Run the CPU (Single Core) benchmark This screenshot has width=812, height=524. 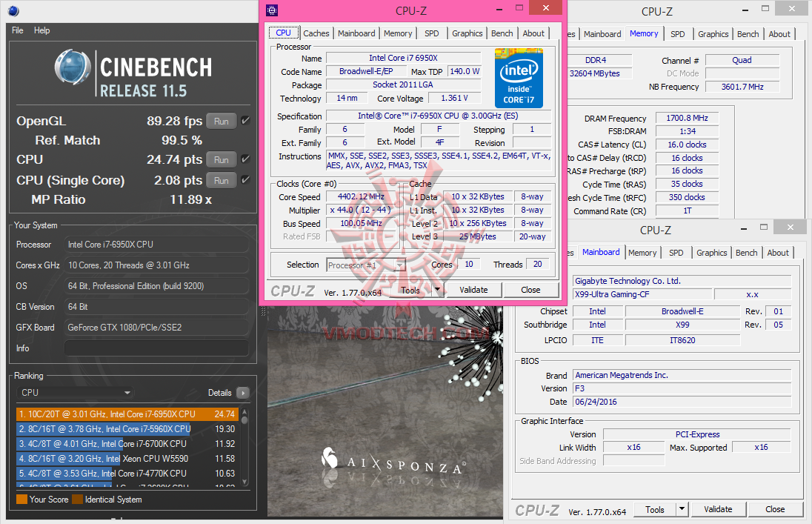click(x=221, y=180)
